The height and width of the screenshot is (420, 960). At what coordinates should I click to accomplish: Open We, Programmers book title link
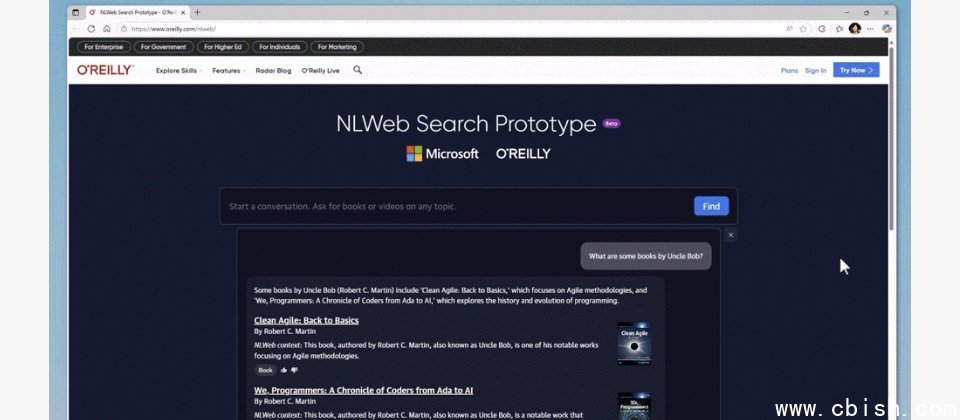(x=364, y=390)
